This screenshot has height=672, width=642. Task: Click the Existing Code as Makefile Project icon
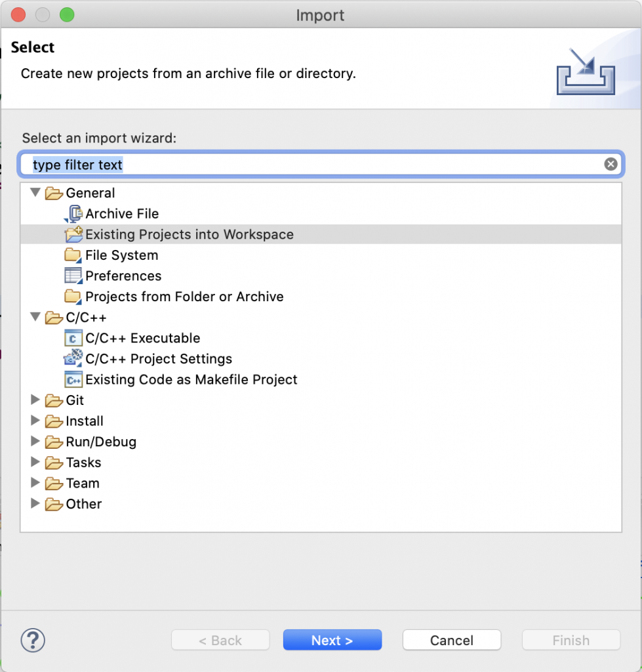point(73,380)
